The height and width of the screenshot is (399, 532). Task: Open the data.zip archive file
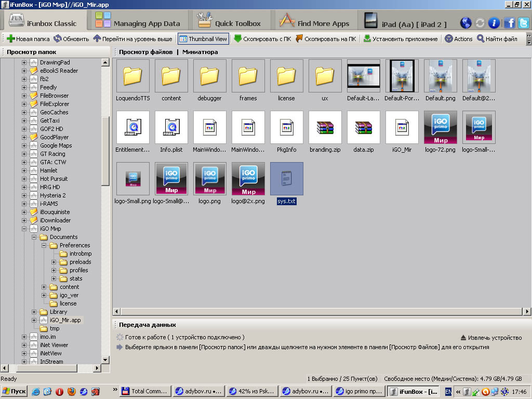(364, 128)
